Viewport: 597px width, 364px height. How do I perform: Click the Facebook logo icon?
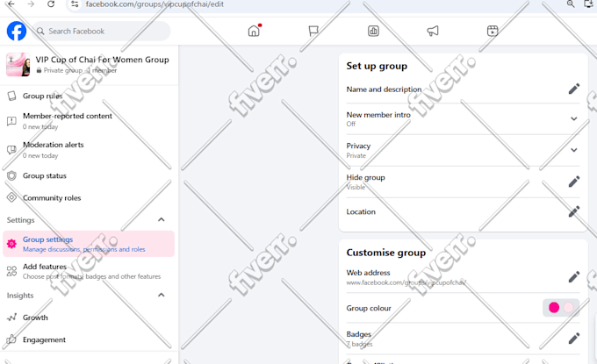point(17,31)
